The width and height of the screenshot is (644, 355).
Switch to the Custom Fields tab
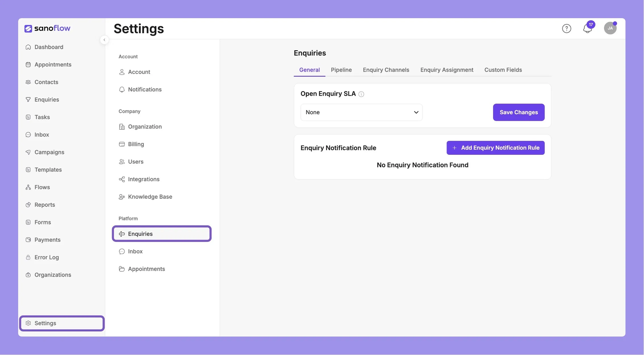coord(503,70)
